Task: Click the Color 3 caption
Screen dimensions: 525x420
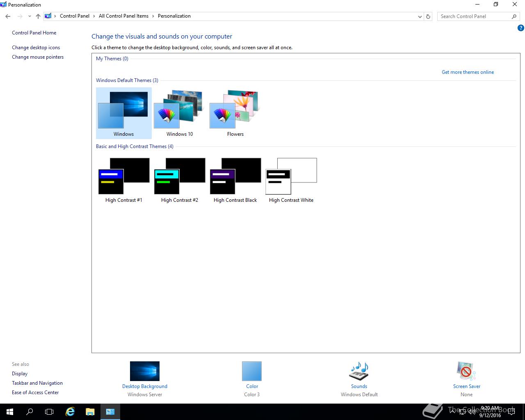Action: [x=252, y=395]
